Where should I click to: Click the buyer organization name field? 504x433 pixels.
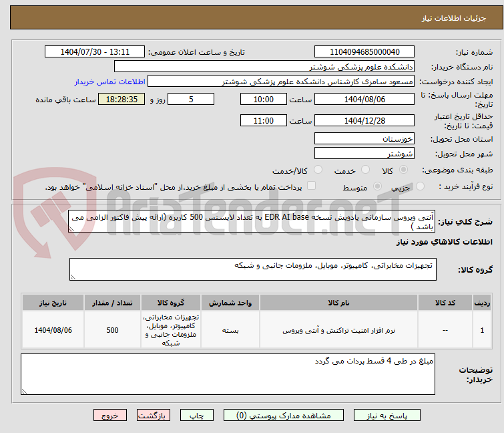pyautogui.click(x=264, y=67)
